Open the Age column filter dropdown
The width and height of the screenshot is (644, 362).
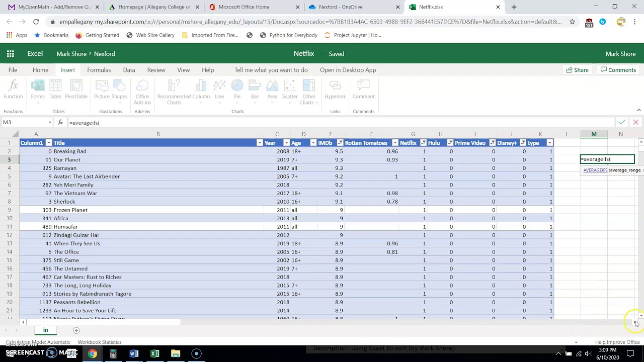click(313, 143)
